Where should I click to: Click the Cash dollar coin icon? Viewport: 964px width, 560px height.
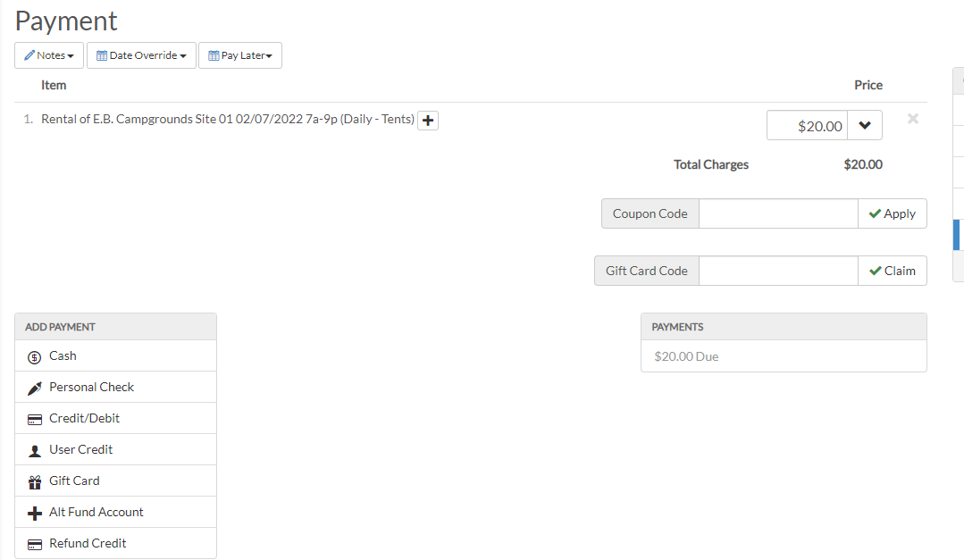click(x=35, y=357)
